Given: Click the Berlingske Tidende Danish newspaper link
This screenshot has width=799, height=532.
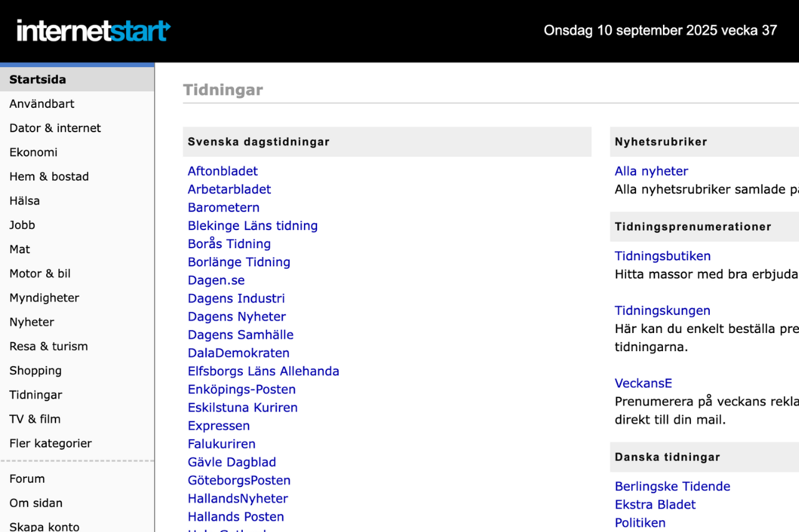Looking at the screenshot, I should click(x=672, y=486).
